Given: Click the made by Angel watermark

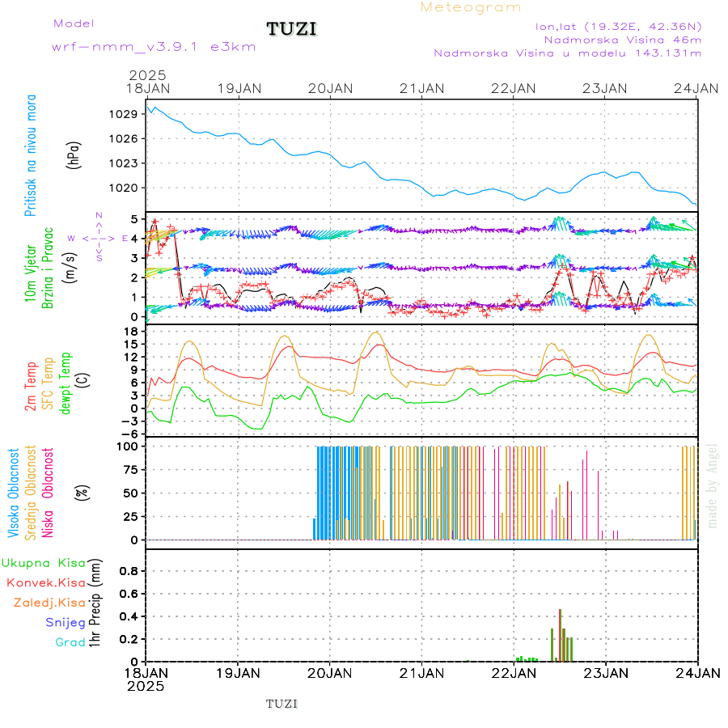Looking at the screenshot, I should [712, 485].
